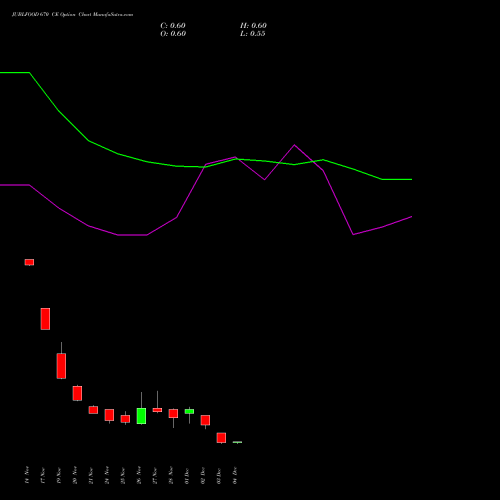The width and height of the screenshot is (500, 500).
Task: Select the 04 Dec date label
Action: coord(235,475)
